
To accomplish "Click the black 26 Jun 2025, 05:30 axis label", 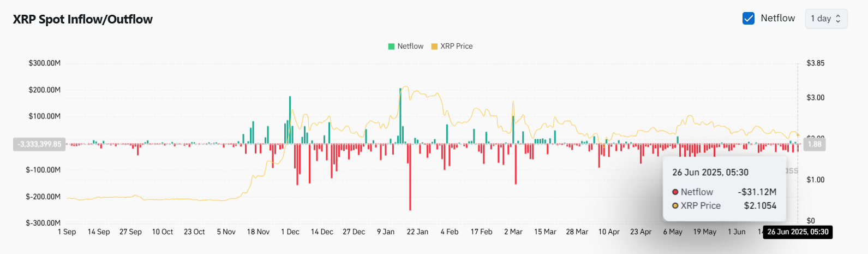I will point(798,232).
